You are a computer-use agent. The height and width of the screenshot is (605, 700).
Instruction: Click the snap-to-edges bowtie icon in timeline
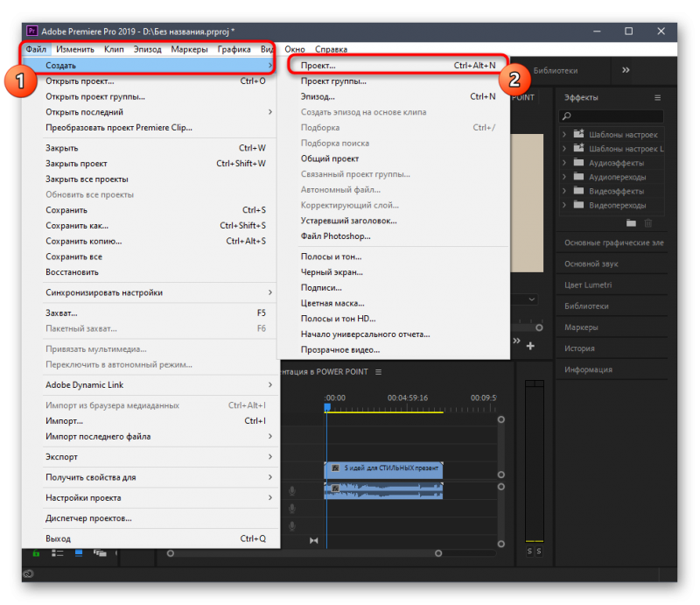point(314,541)
